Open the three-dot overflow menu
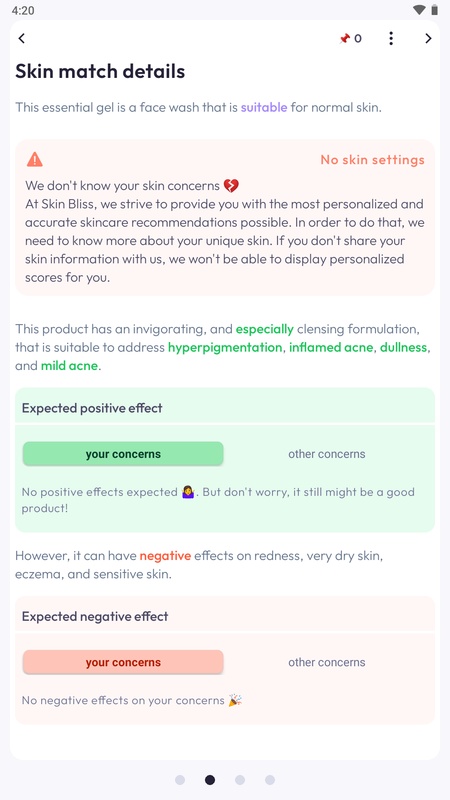This screenshot has width=450, height=800. (391, 38)
